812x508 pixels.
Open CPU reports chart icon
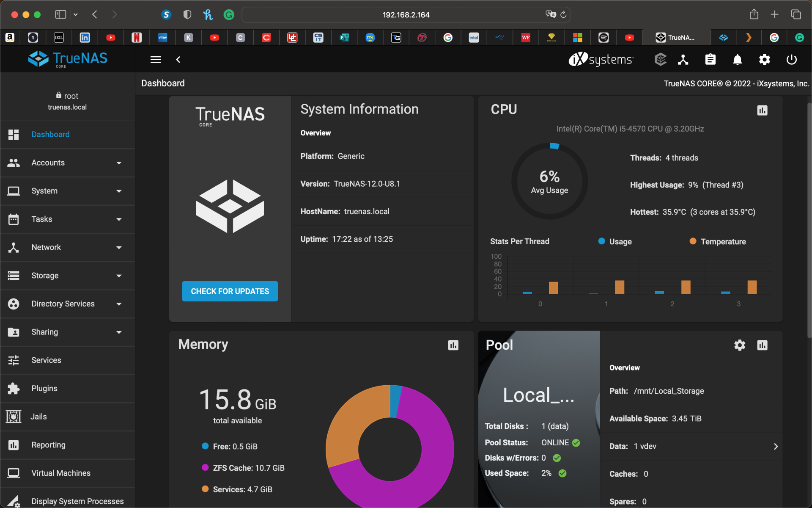pyautogui.click(x=762, y=110)
